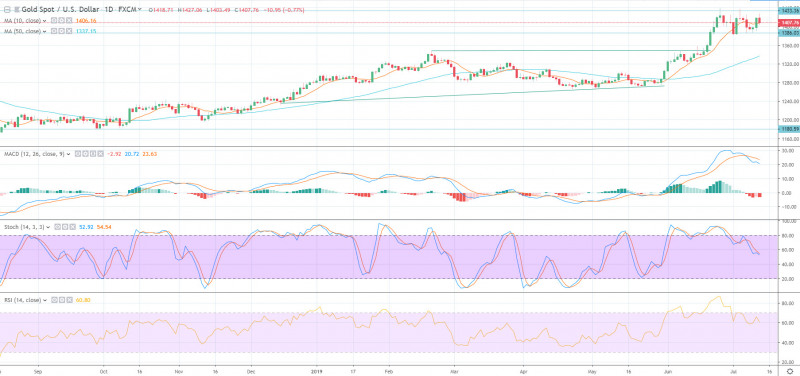Click the Stoch %K value 52.92
Screen dimensions: 800x376
(x=86, y=227)
